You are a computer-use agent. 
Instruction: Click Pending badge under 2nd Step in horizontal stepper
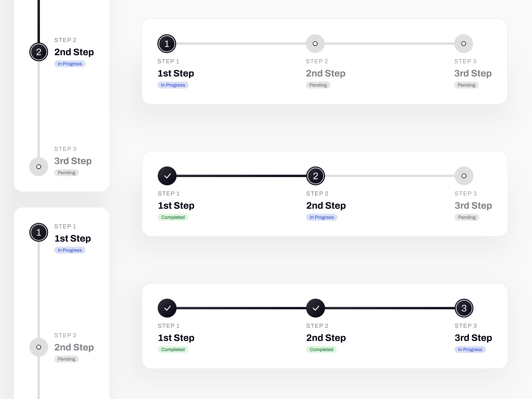318,85
